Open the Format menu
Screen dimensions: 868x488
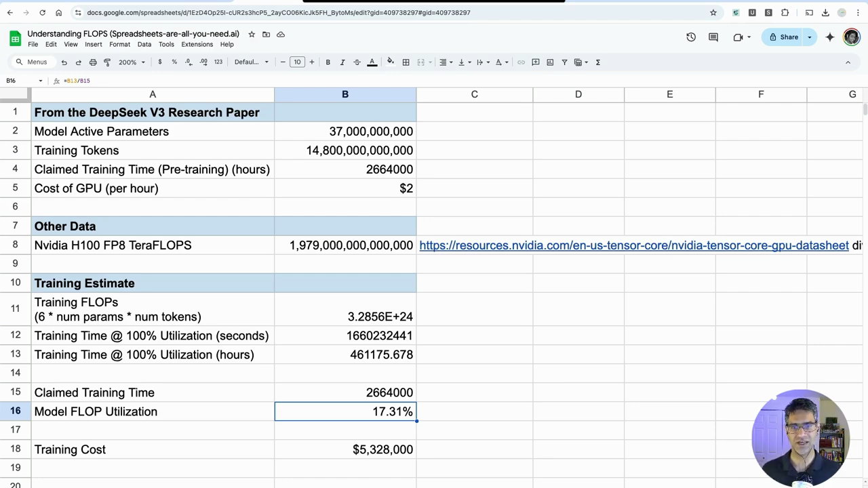[119, 44]
